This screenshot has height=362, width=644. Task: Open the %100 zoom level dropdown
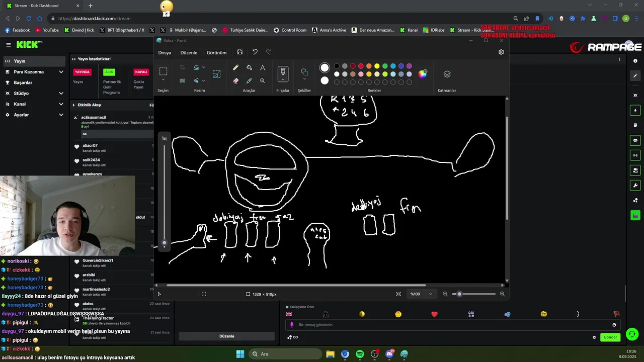430,294
